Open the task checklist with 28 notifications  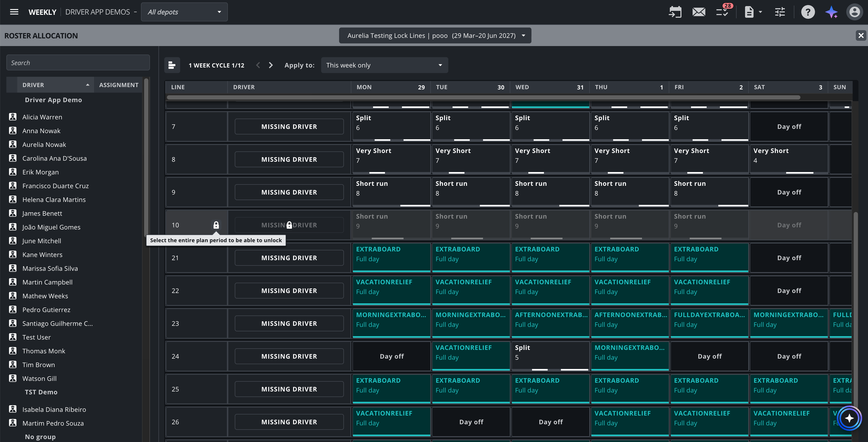click(x=723, y=12)
